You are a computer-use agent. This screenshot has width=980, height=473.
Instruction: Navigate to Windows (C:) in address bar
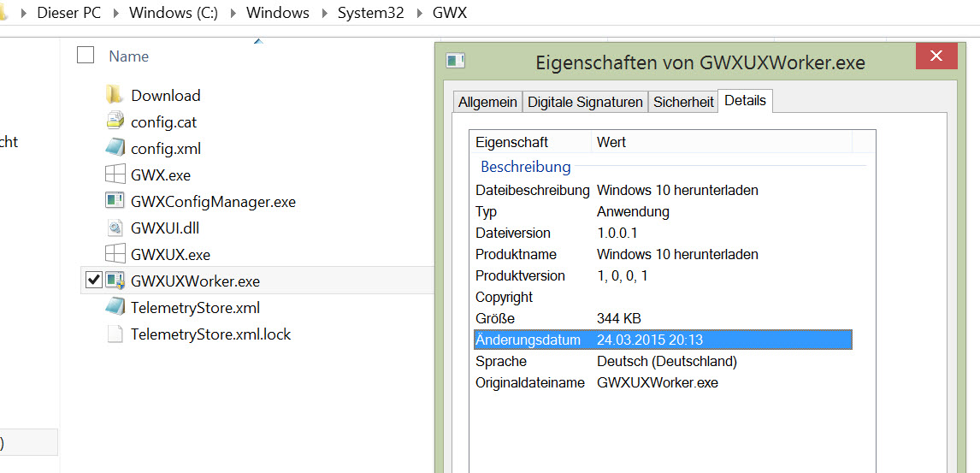174,13
